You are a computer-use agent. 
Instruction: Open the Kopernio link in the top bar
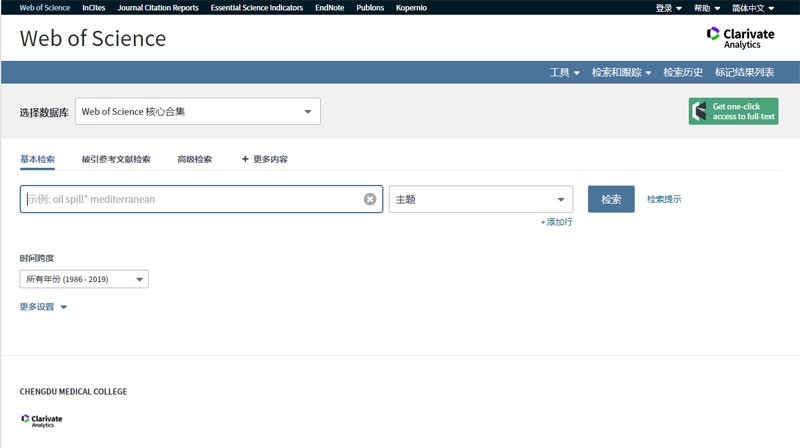pyautogui.click(x=411, y=8)
